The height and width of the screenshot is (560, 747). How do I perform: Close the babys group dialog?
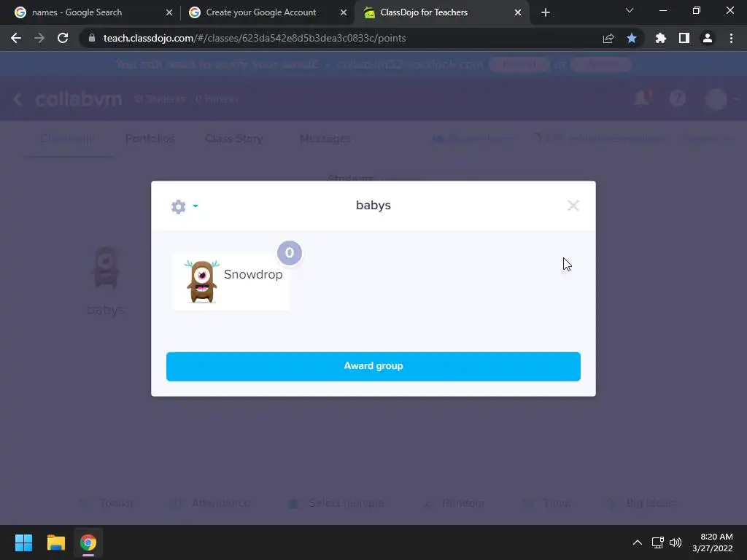point(573,205)
